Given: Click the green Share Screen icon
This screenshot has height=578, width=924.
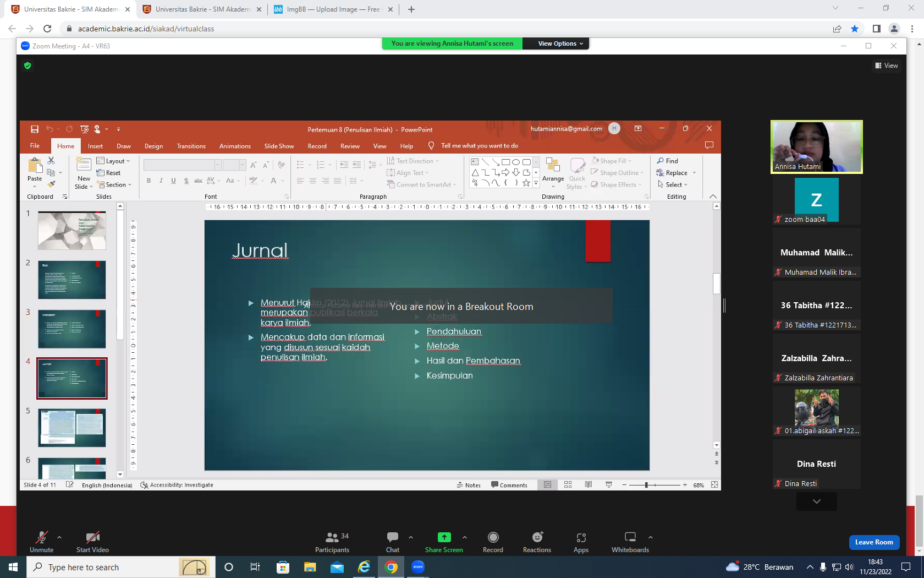Looking at the screenshot, I should [444, 537].
